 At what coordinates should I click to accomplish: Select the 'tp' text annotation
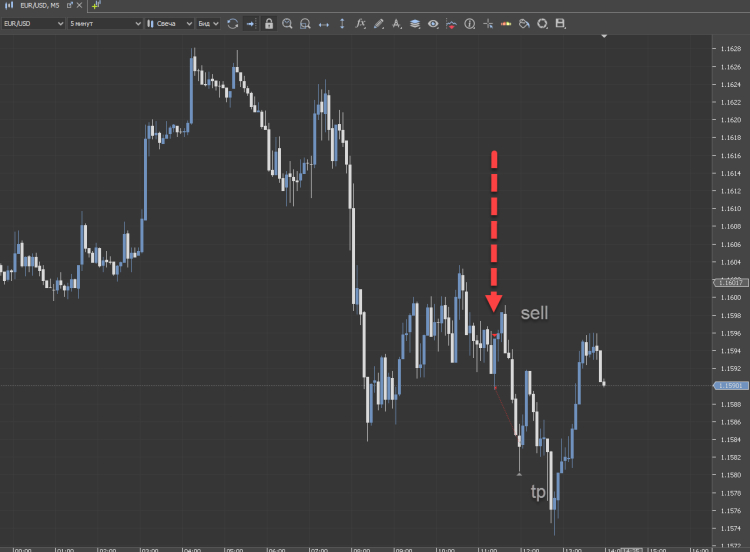[538, 492]
